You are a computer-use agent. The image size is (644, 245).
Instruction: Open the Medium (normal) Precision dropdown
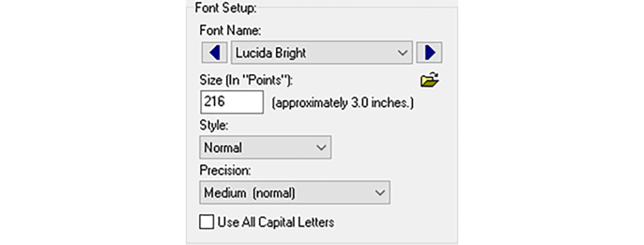tap(295, 193)
